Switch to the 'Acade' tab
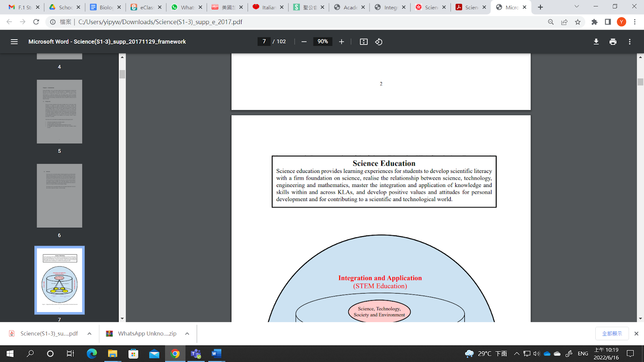The image size is (644, 362). coord(349,7)
